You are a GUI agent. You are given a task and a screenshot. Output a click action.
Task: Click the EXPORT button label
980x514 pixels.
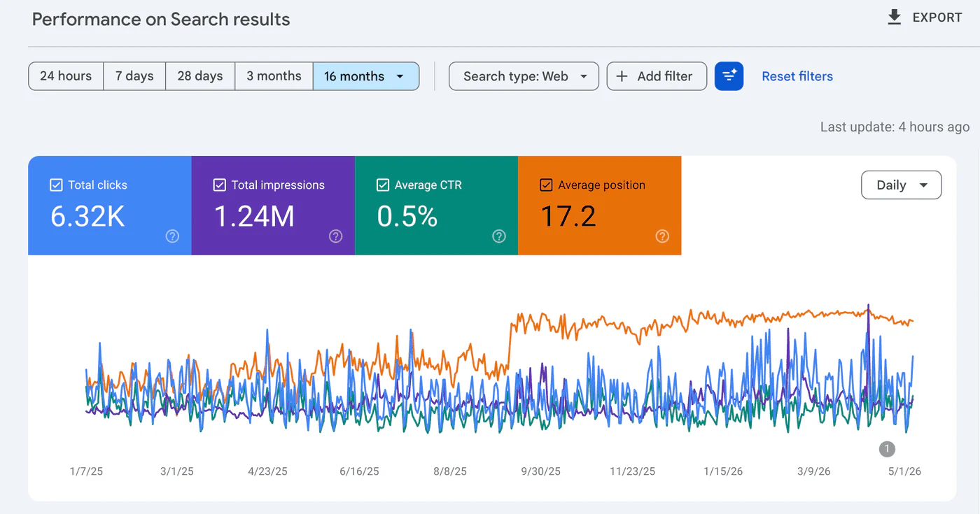pyautogui.click(x=937, y=18)
